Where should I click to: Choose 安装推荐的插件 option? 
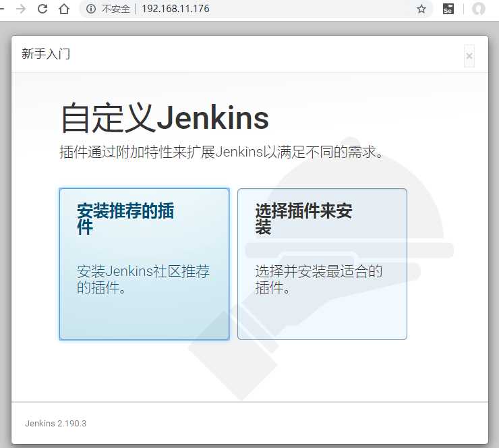point(144,264)
